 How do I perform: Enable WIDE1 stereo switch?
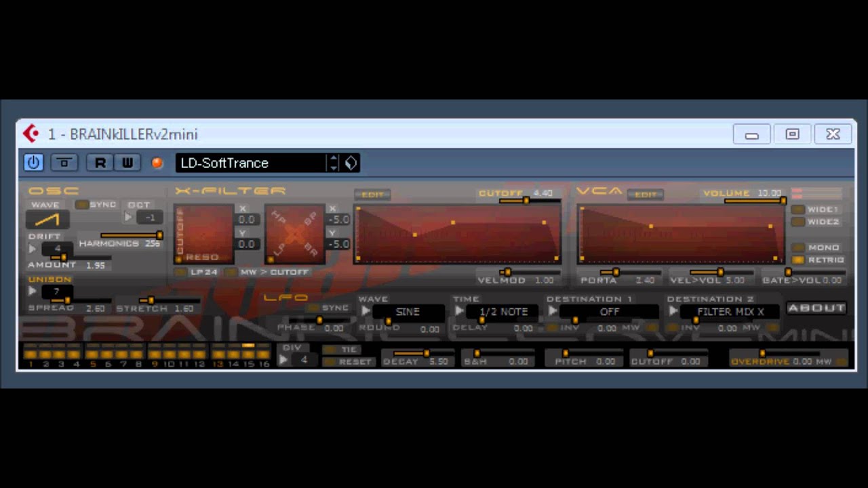click(x=798, y=209)
